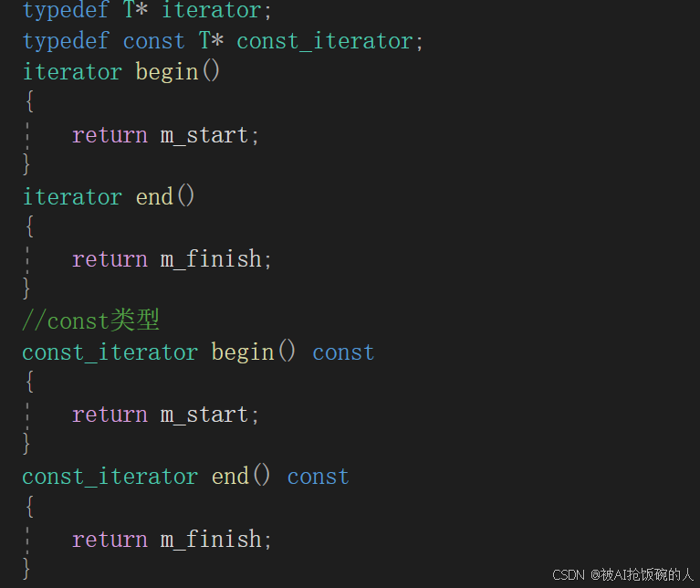Click the closing brace after first return m_finish
This screenshot has height=588, width=700.
pyautogui.click(x=26, y=288)
